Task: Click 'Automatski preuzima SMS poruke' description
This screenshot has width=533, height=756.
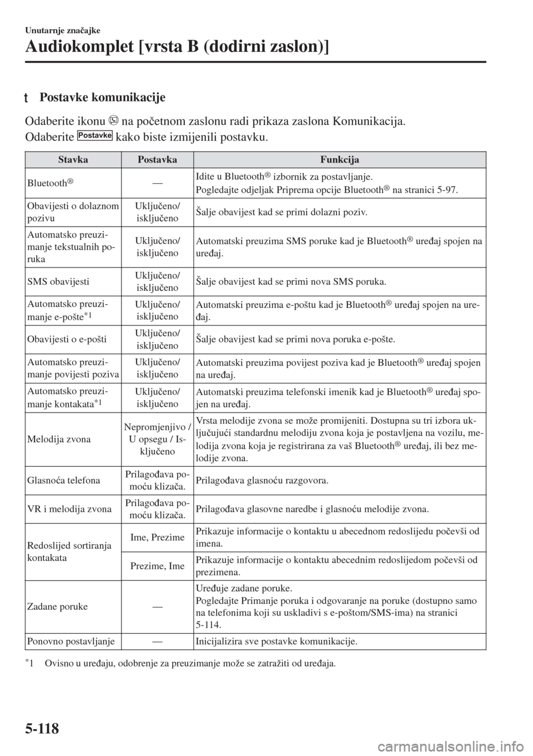Action: click(x=339, y=247)
